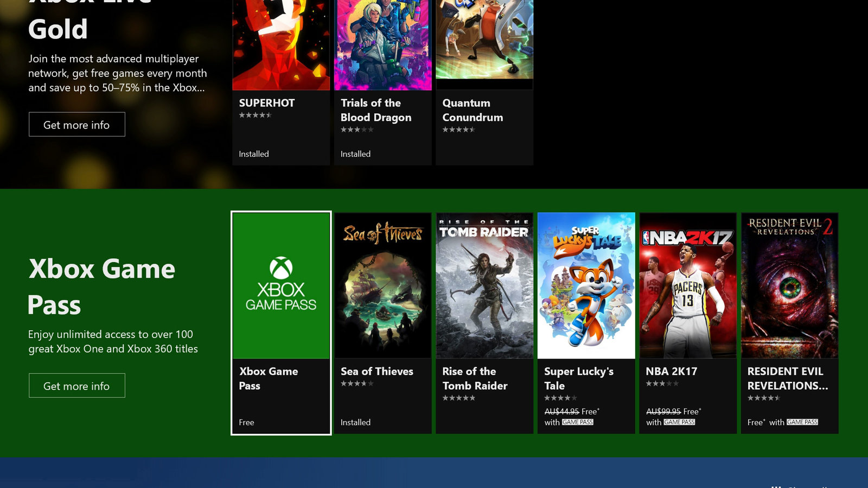Viewport: 868px width, 488px height.
Task: Click the RESIDENT EVIL REVELATIONS title text
Action: pos(788,378)
